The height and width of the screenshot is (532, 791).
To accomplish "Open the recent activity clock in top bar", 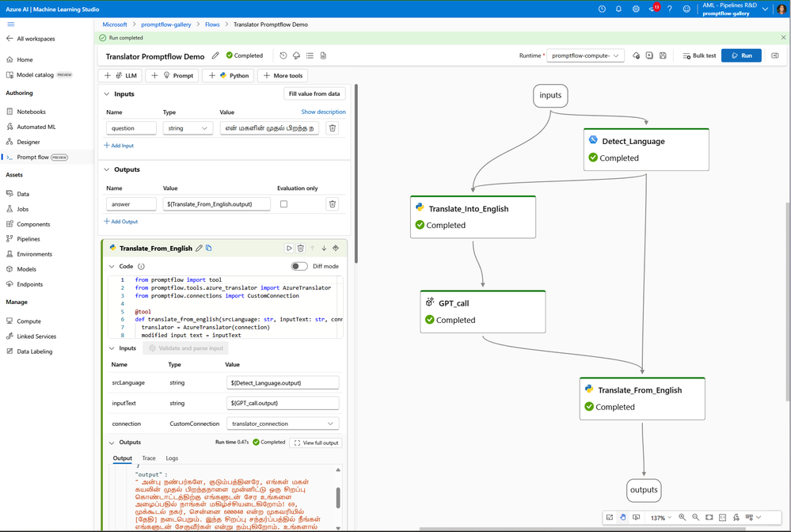I will point(602,9).
